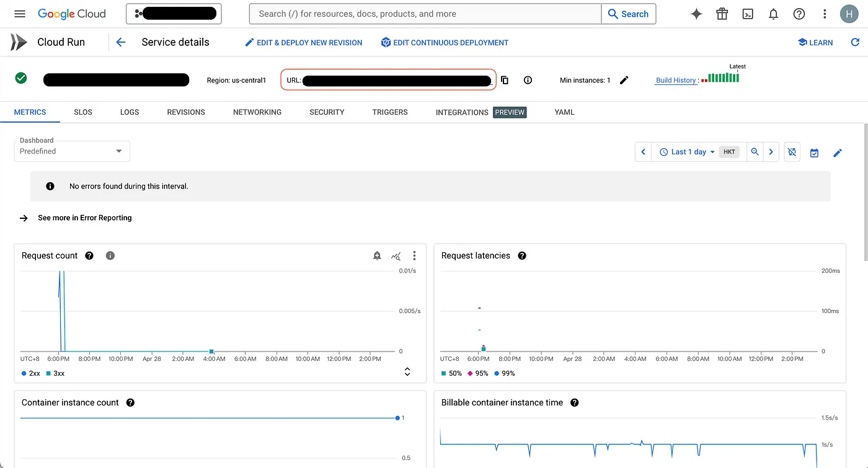This screenshot has width=868, height=468.
Task: Toggle the events calendar icon
Action: pyautogui.click(x=814, y=152)
